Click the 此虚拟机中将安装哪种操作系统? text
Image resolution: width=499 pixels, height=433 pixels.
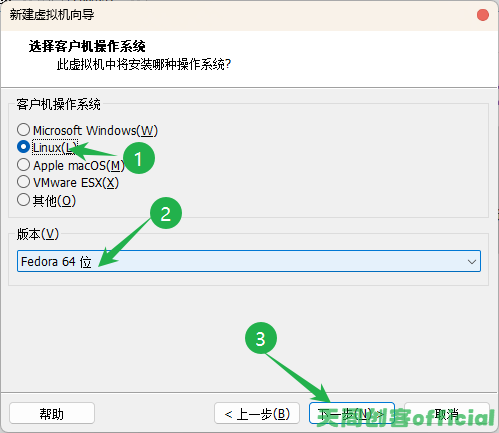coord(144,64)
